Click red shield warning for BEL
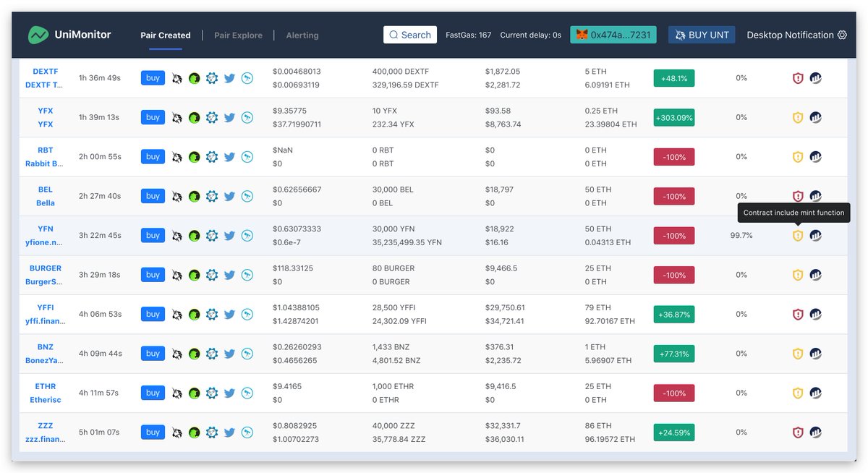This screenshot has height=473, width=868. 798,196
